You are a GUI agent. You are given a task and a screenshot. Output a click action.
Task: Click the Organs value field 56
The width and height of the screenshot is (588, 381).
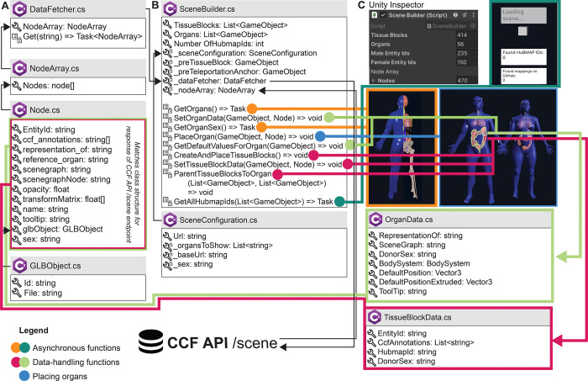tap(466, 44)
